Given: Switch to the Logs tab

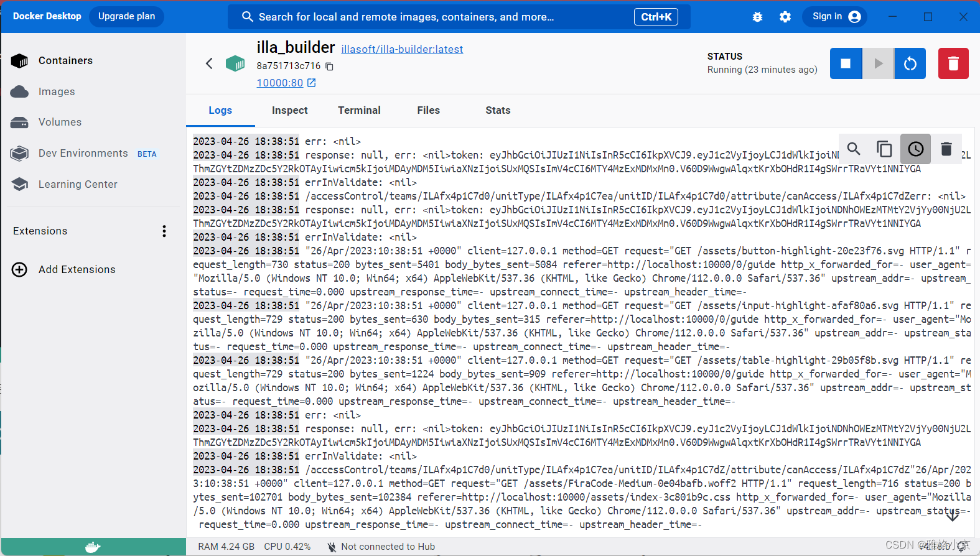Looking at the screenshot, I should [x=220, y=110].
